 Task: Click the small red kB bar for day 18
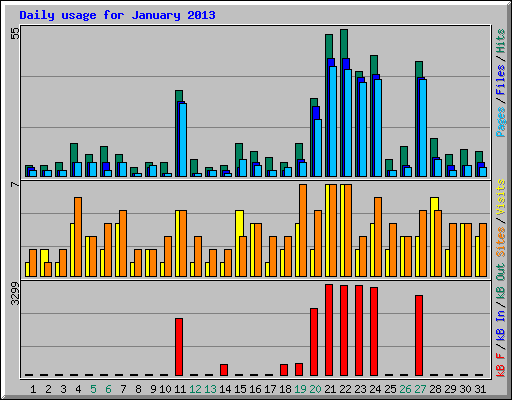(284, 370)
